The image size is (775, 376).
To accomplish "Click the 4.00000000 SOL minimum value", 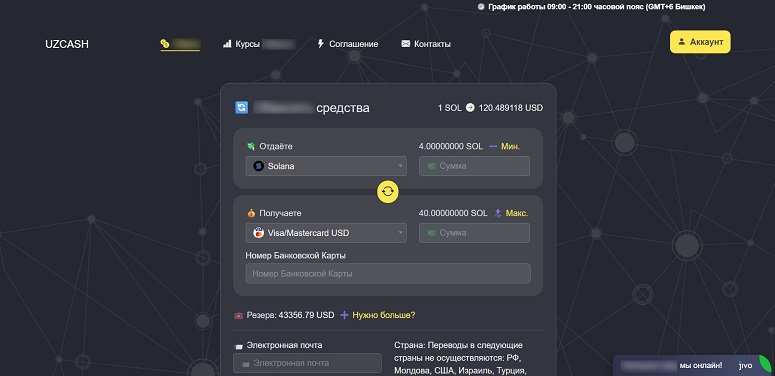I will (450, 146).
